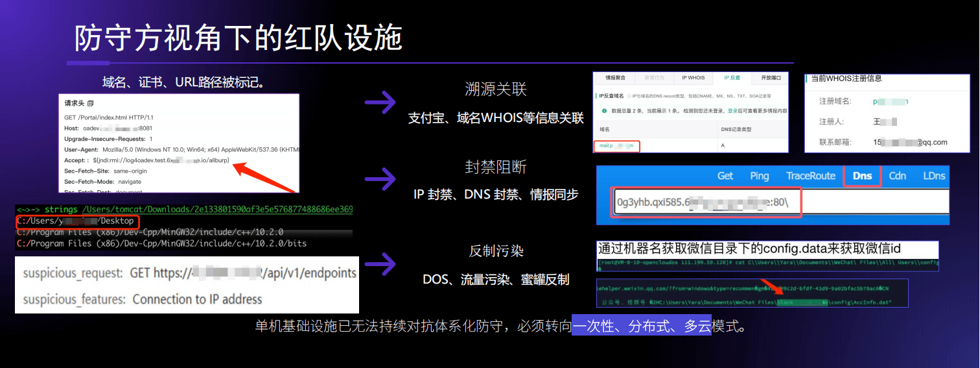Click the Get tab in blue toolbar

pyautogui.click(x=725, y=176)
